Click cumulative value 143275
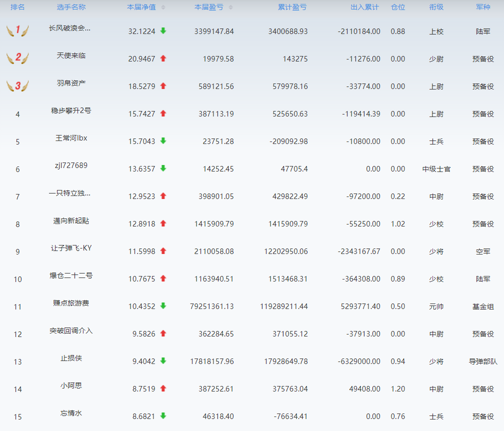504x431 pixels. [x=295, y=59]
